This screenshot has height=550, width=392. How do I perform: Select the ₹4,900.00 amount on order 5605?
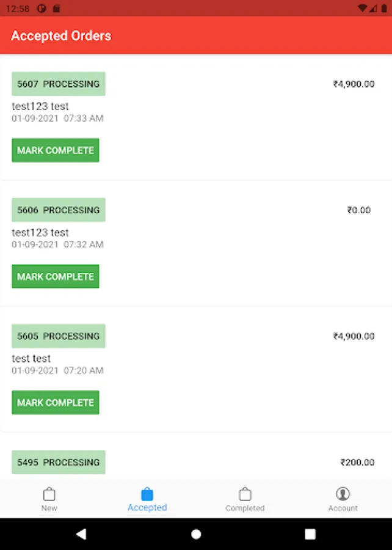click(x=354, y=336)
